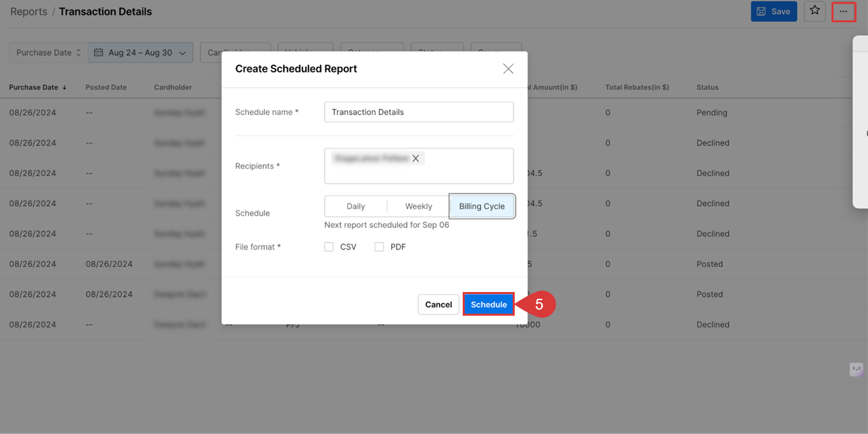
Task: Close the Create Scheduled Report dialog
Action: 508,69
